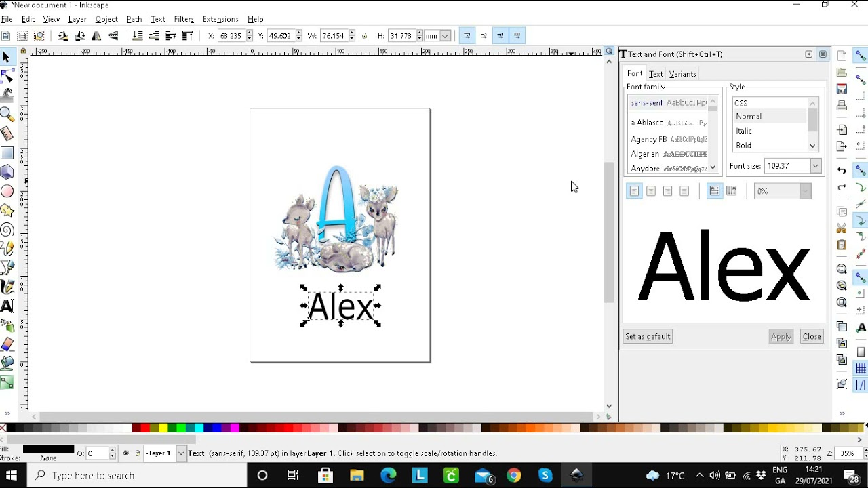The height and width of the screenshot is (488, 868).
Task: Open the Path menu
Action: 134,19
